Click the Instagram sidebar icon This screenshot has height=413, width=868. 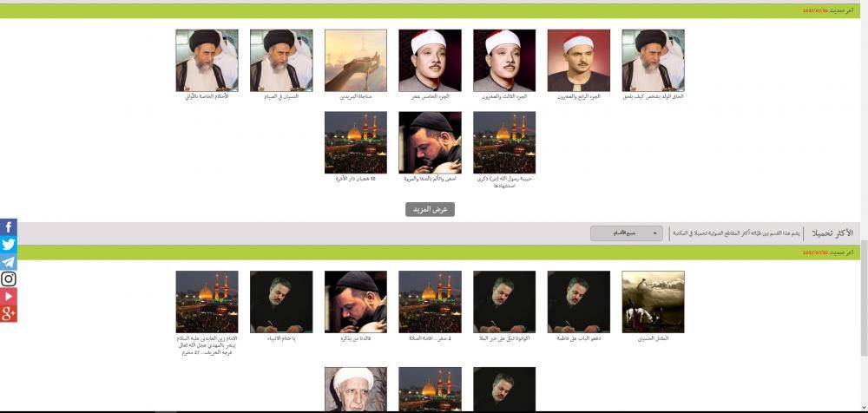coord(9,279)
